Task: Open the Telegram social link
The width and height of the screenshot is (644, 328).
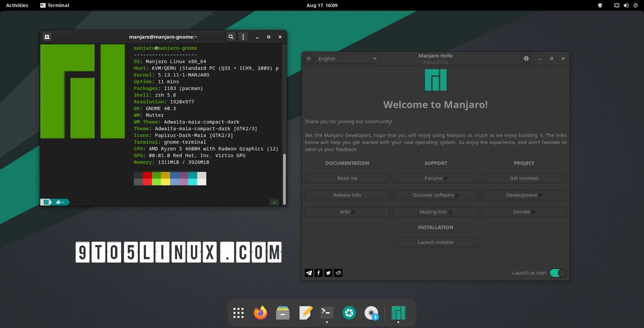Action: pos(309,273)
